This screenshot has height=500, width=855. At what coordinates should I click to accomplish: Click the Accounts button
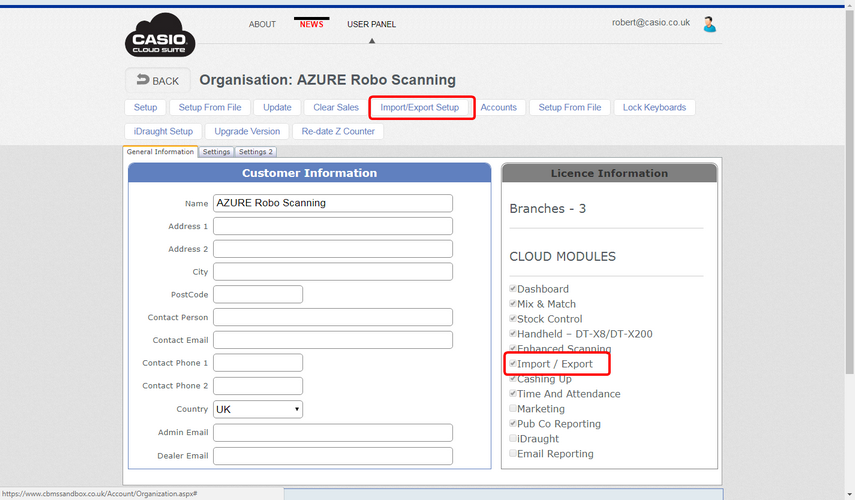[498, 107]
